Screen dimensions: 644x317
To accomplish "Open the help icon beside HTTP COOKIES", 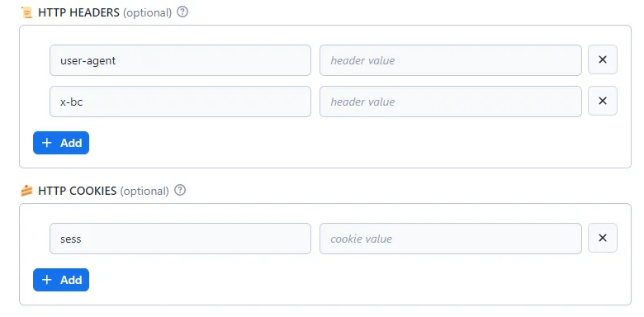I will [180, 190].
